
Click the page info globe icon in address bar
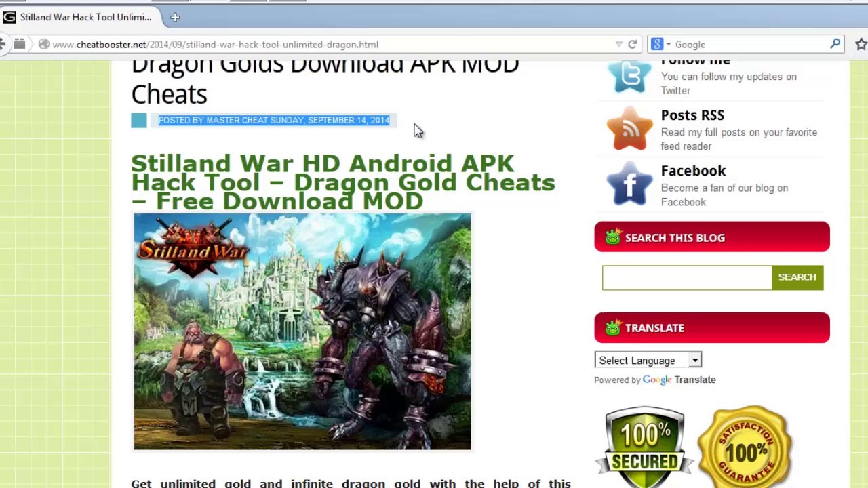(44, 45)
